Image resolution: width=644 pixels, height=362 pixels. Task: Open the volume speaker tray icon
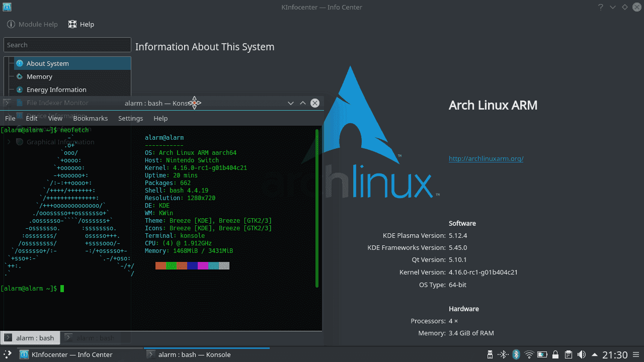581,354
